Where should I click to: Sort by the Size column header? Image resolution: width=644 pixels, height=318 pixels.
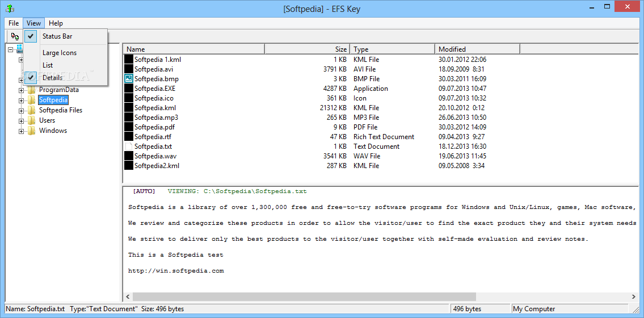pos(307,49)
